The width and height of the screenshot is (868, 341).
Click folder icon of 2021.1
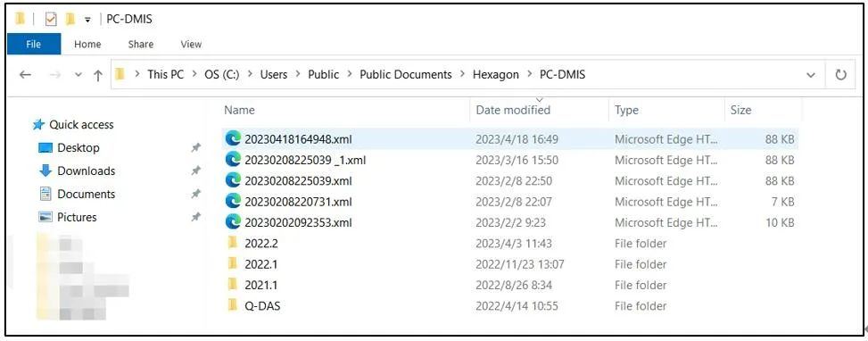(x=233, y=285)
